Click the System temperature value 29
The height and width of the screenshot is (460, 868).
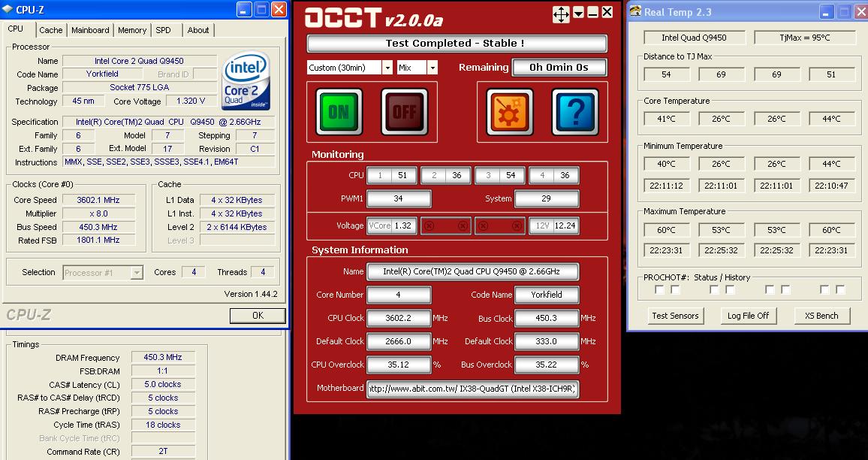click(x=547, y=198)
